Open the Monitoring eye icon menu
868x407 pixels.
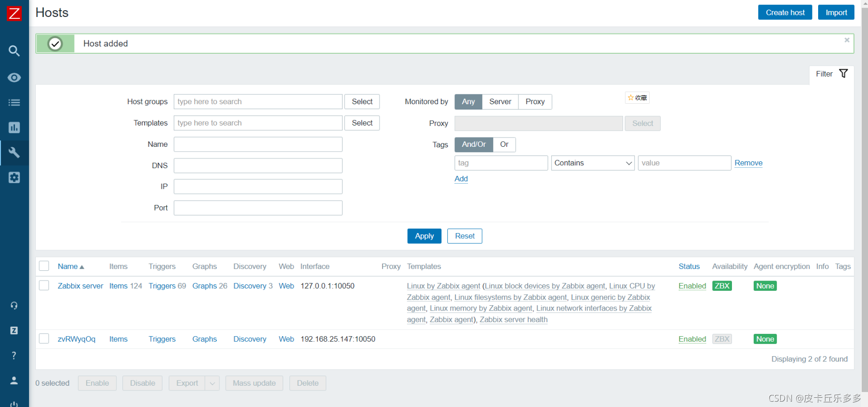click(x=14, y=78)
